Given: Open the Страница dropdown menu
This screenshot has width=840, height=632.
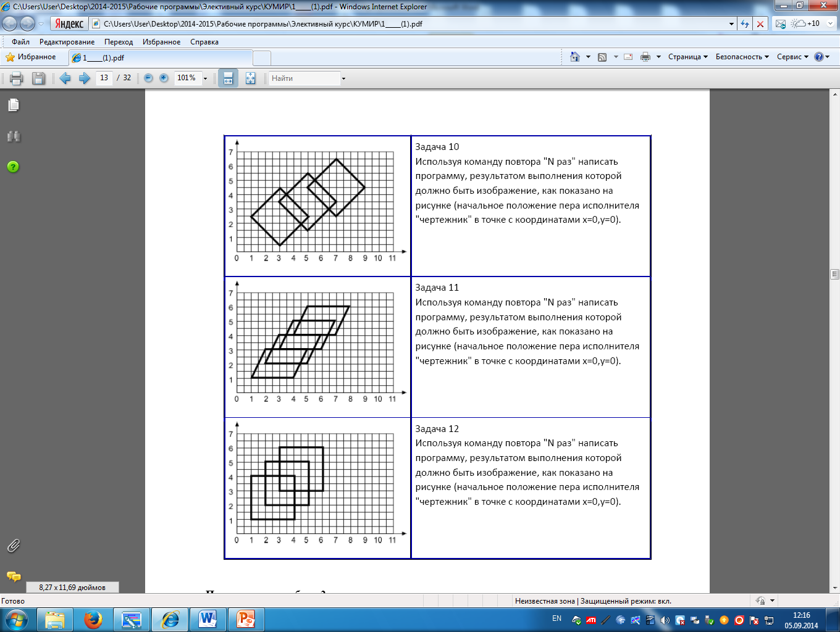Looking at the screenshot, I should 688,57.
